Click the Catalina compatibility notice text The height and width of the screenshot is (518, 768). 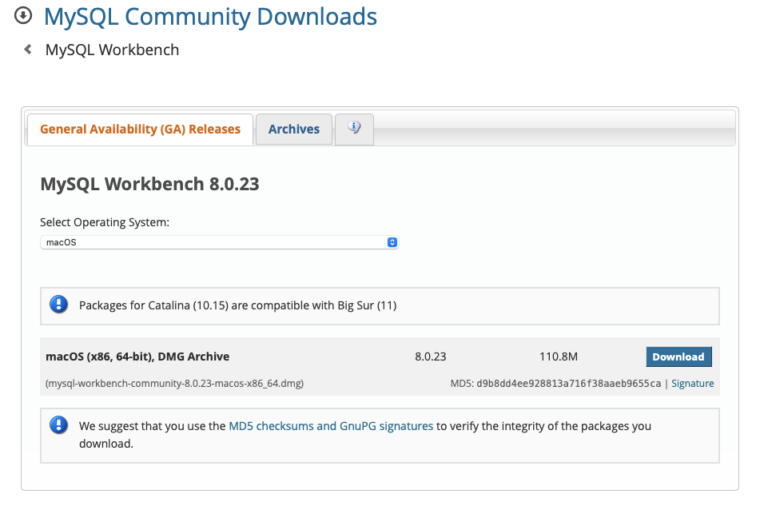coord(238,306)
